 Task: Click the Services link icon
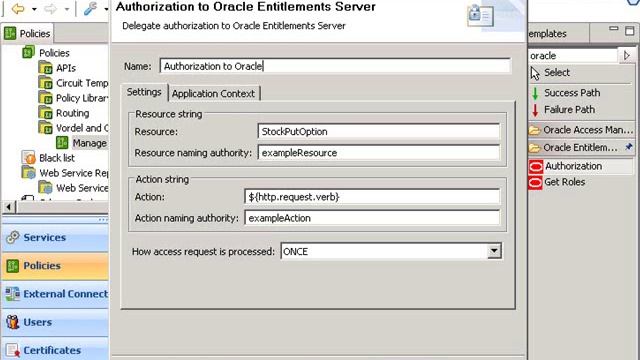[13, 237]
